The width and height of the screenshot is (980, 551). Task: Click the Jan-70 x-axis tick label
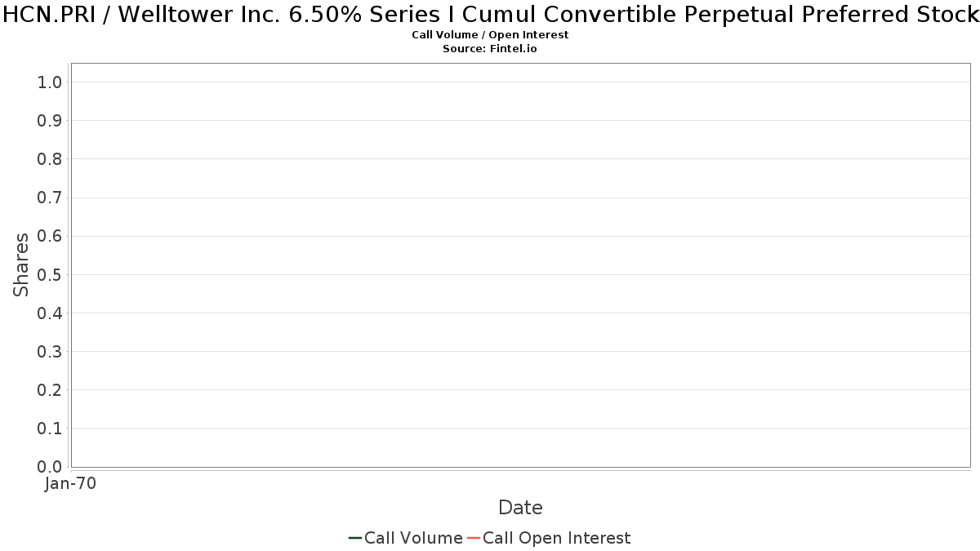(70, 484)
